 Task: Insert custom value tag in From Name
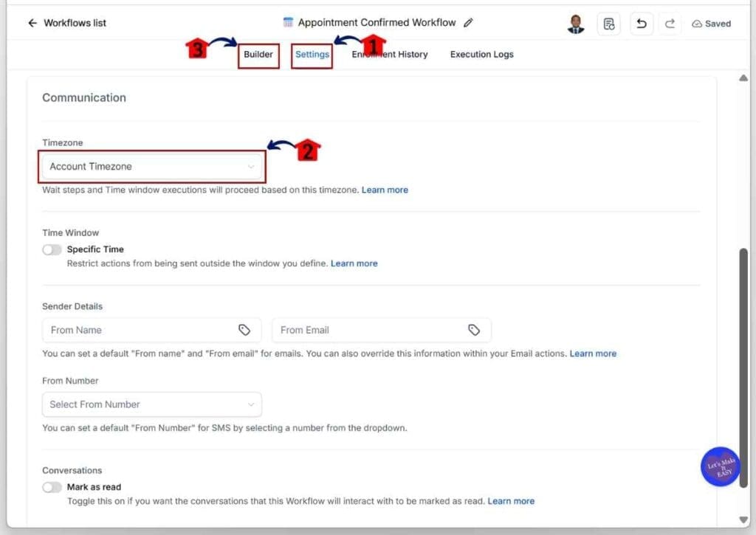click(x=244, y=330)
